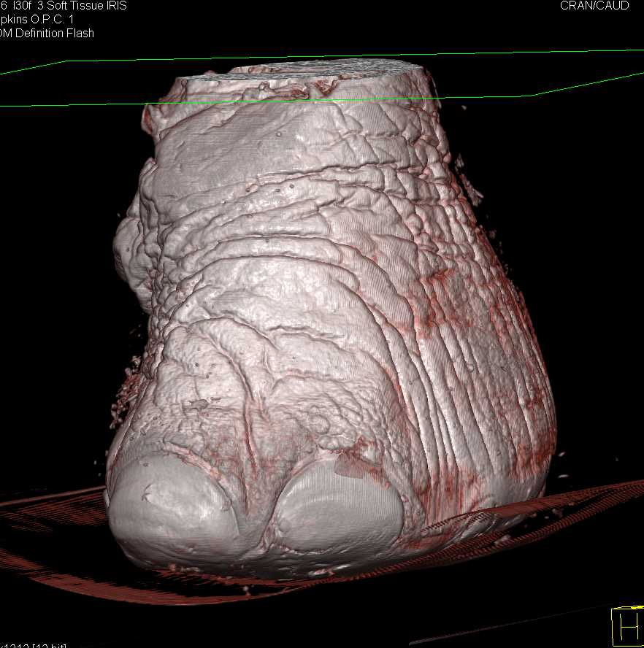Open the rendering preset selector via IRIS label
This screenshot has width=644, height=648.
click(x=117, y=6)
